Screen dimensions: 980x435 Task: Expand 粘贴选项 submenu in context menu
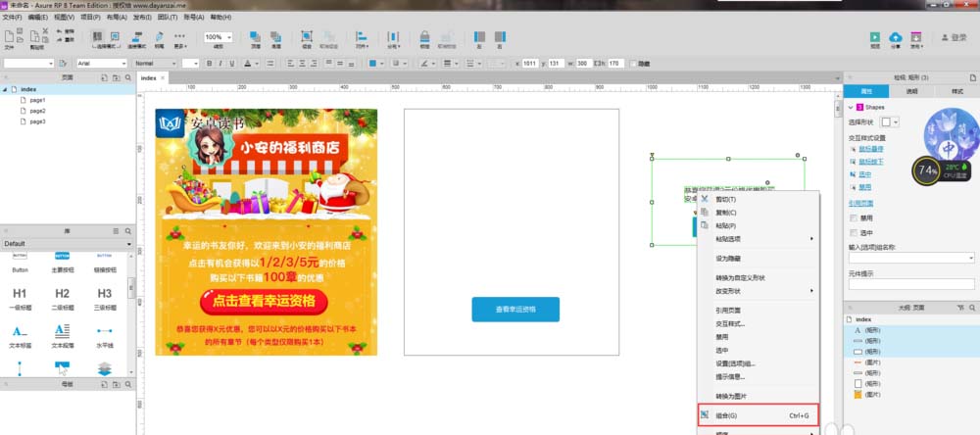758,239
